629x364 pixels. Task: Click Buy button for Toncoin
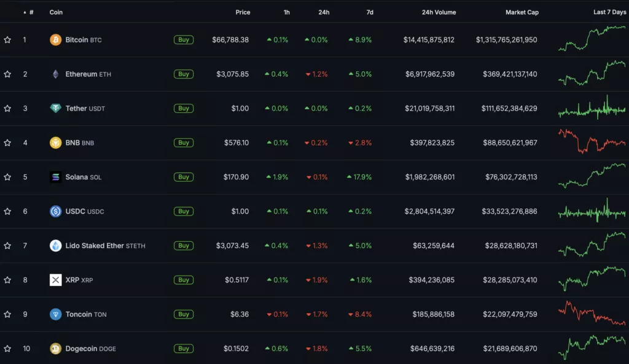184,314
